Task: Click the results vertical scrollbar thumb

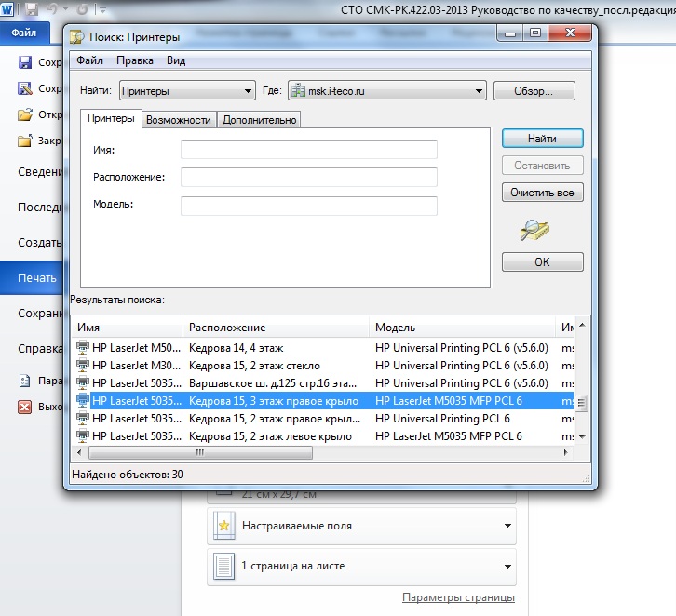Action: [582, 403]
